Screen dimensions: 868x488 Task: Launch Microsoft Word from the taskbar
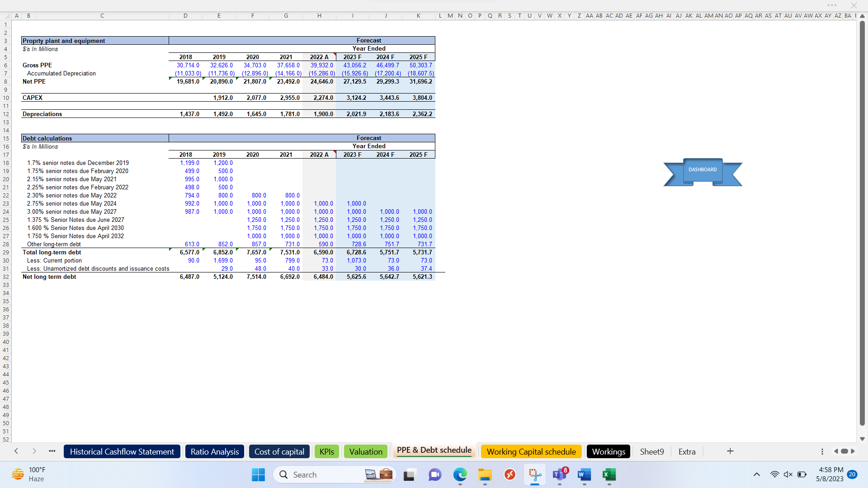pyautogui.click(x=584, y=475)
